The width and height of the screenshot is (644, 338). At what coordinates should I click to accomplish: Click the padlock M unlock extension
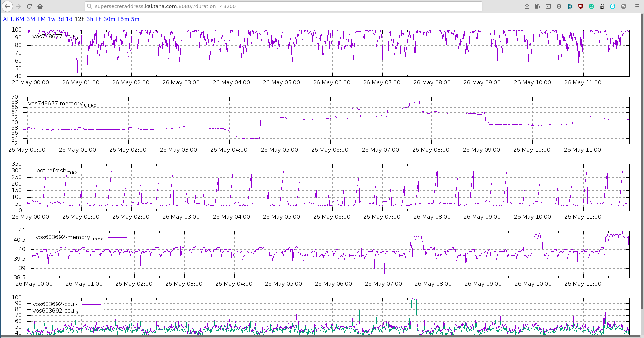click(602, 6)
